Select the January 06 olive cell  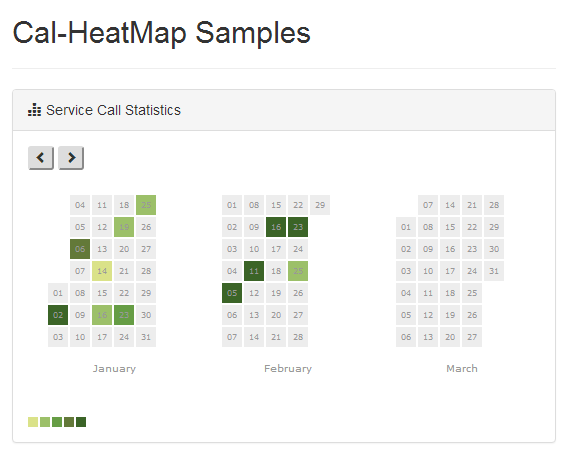click(x=80, y=249)
